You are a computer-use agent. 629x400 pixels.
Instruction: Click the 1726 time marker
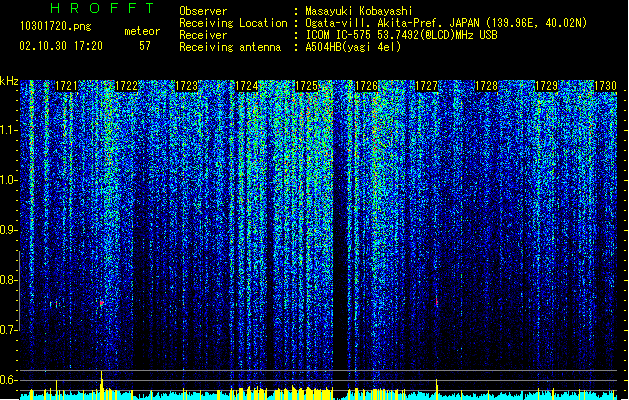click(x=366, y=86)
